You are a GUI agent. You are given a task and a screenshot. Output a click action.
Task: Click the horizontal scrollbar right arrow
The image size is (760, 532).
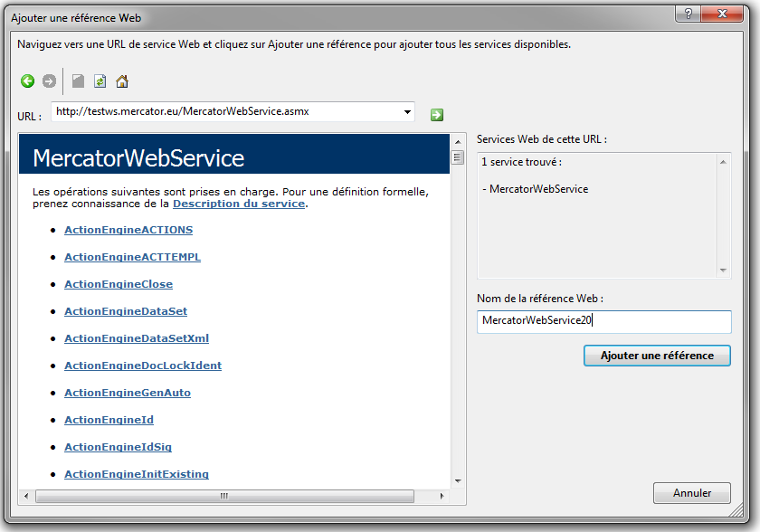pyautogui.click(x=442, y=496)
